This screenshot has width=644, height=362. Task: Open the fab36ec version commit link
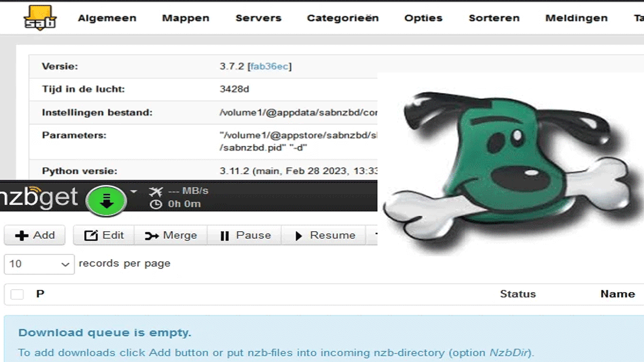tap(269, 67)
